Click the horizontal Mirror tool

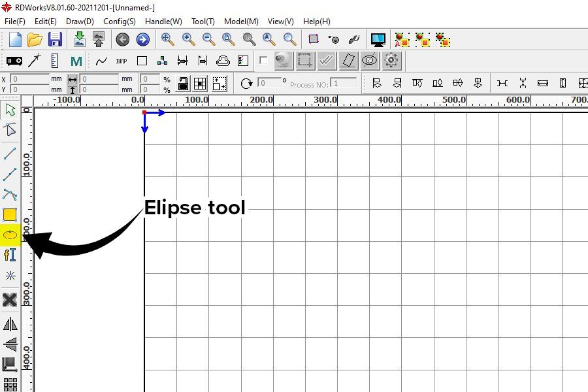[10, 324]
